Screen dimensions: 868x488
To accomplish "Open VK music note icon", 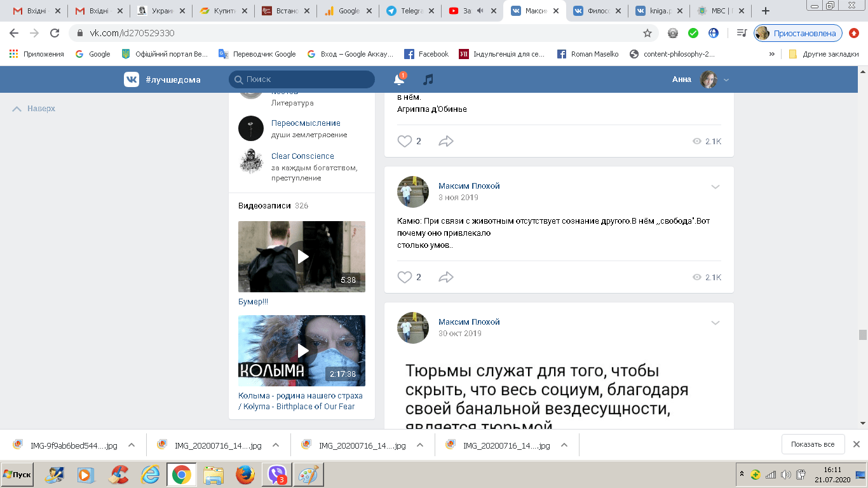I will coord(428,79).
